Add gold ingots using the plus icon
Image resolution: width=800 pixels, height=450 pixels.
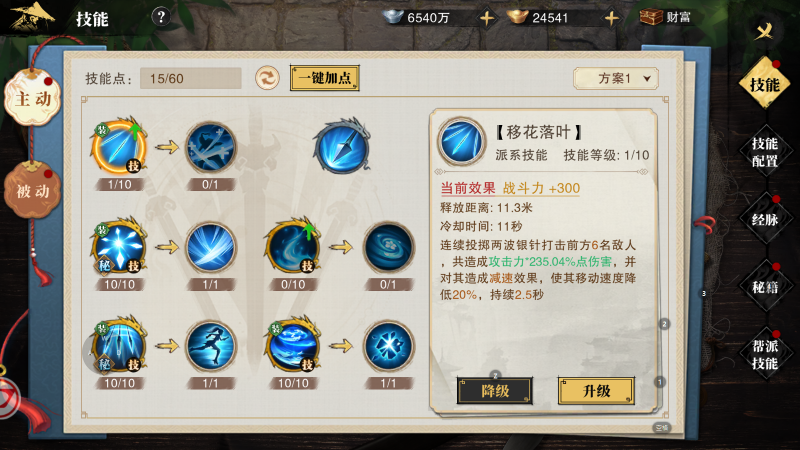tap(611, 19)
